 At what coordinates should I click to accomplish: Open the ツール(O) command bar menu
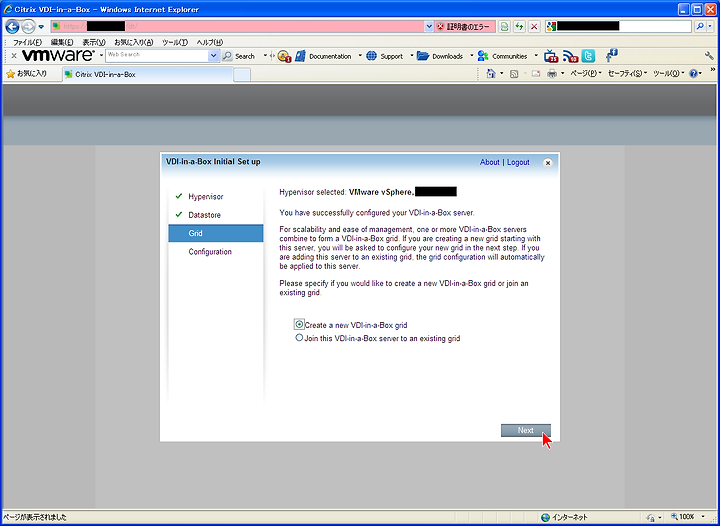click(669, 73)
